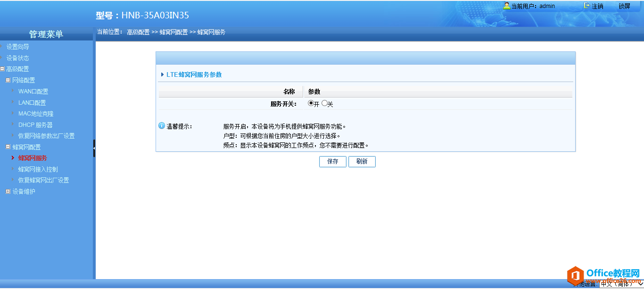Screen dimensions: 644x289
Task: Collapse the 网络配置 tree node
Action: point(8,80)
